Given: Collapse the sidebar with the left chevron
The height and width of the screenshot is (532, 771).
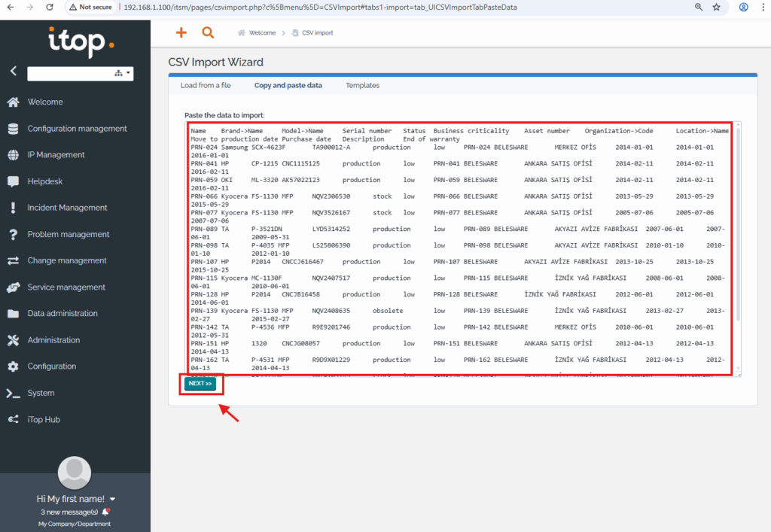Looking at the screenshot, I should click(13, 71).
